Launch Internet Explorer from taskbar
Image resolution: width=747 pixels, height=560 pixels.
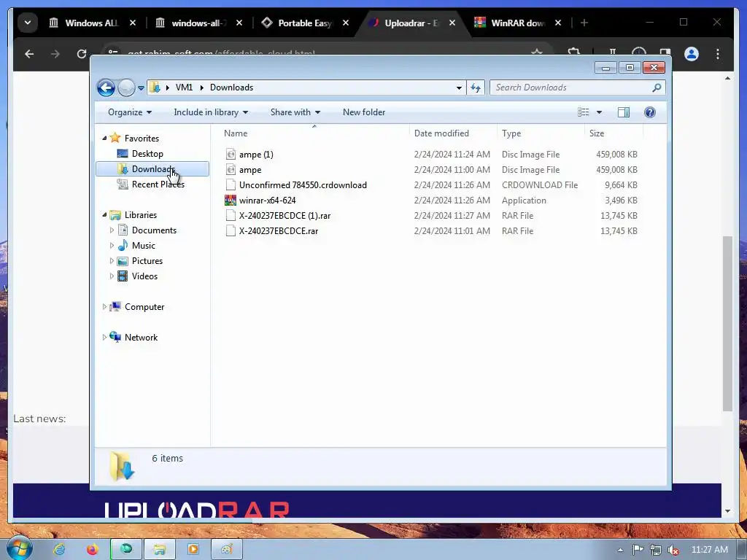pyautogui.click(x=59, y=549)
